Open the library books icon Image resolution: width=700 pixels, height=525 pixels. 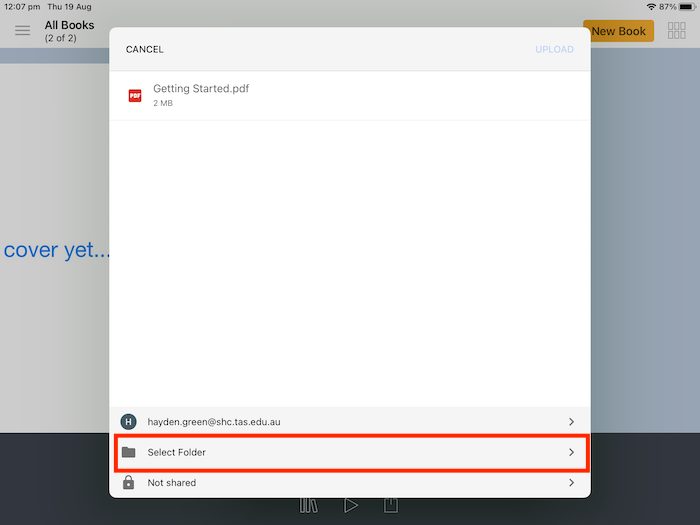[x=308, y=505]
